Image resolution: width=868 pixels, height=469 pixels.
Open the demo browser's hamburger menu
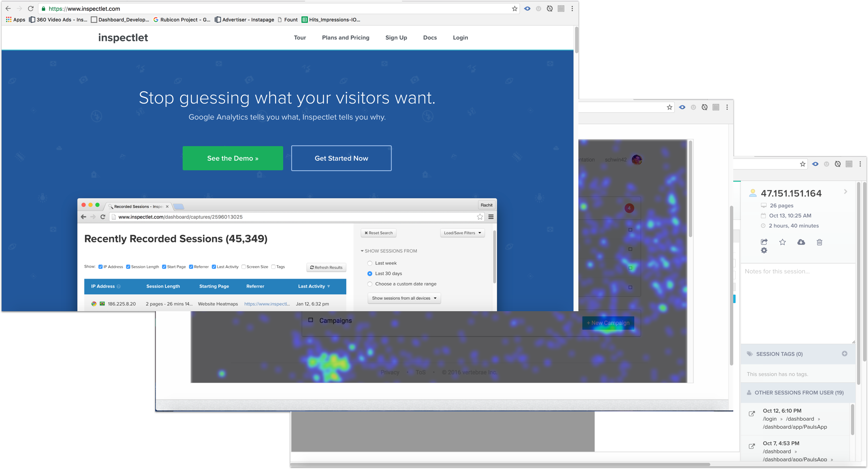click(x=491, y=217)
